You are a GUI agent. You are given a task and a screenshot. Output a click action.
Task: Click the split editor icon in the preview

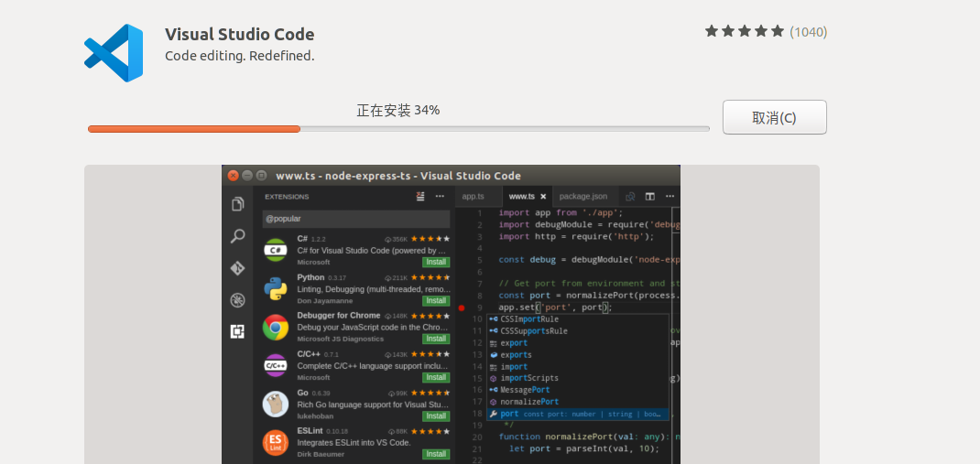[x=650, y=196]
